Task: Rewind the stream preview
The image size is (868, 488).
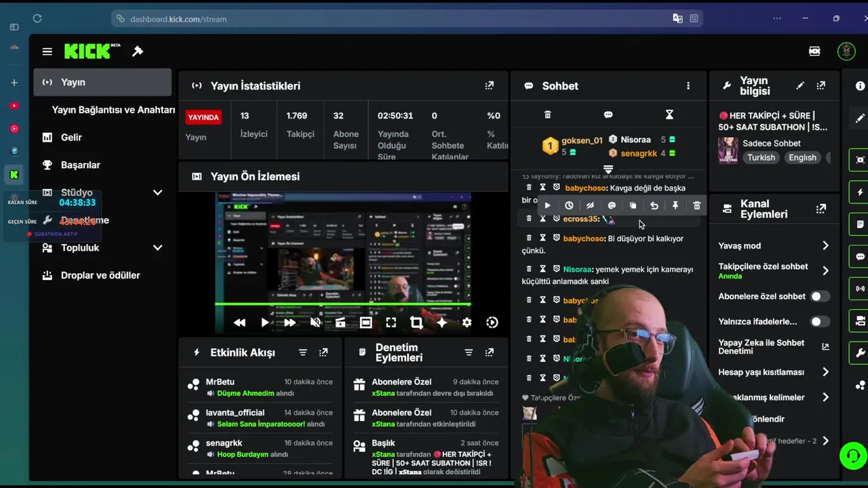Action: (239, 323)
